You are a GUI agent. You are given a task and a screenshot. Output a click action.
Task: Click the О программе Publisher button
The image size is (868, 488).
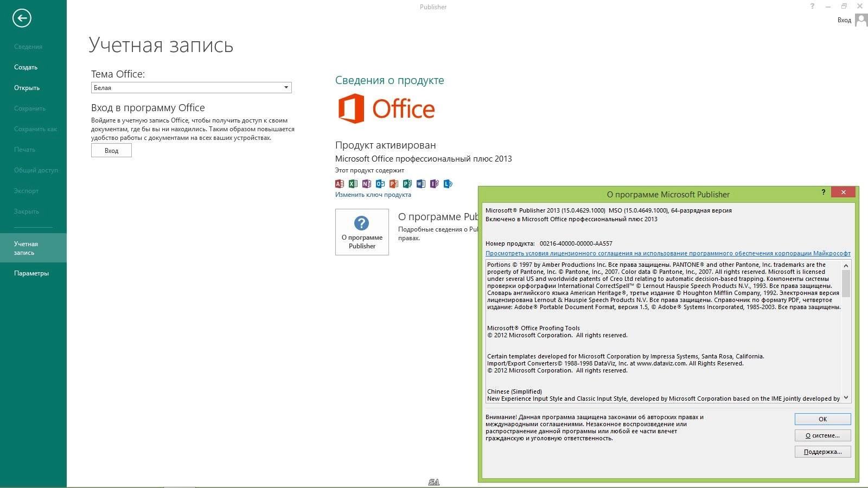click(362, 232)
